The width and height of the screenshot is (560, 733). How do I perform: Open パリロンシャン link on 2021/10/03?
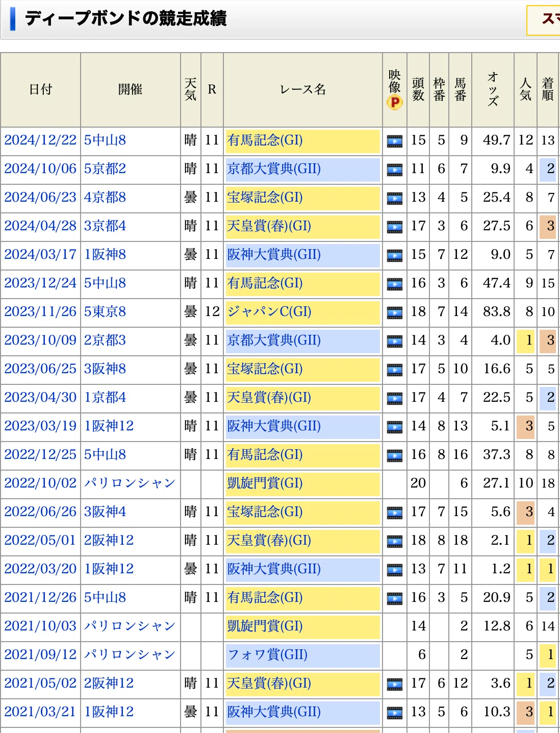[130, 626]
